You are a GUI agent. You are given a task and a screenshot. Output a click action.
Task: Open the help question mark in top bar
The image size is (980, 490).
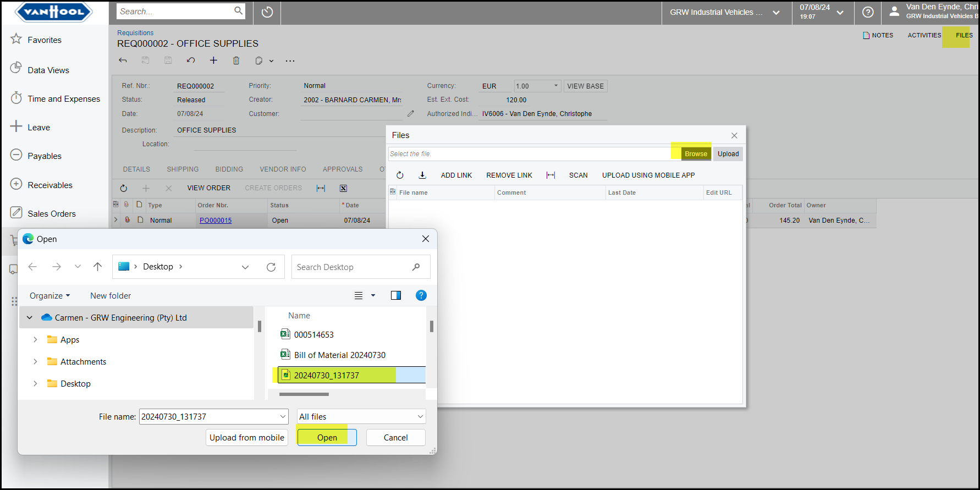click(868, 12)
